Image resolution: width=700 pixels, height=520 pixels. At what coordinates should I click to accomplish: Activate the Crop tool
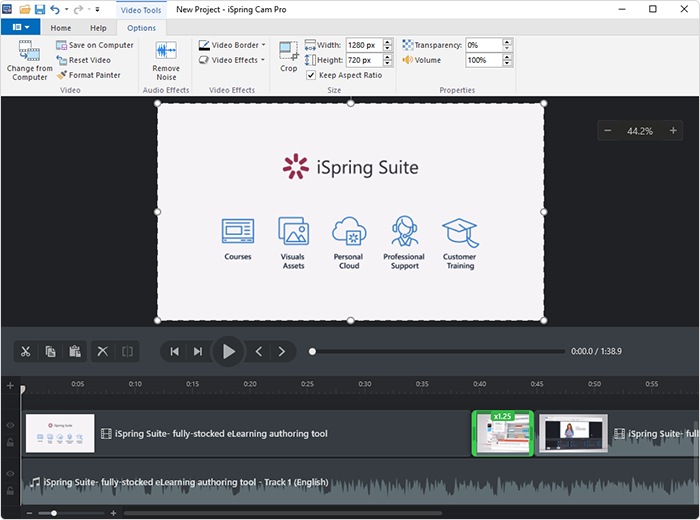pyautogui.click(x=288, y=57)
